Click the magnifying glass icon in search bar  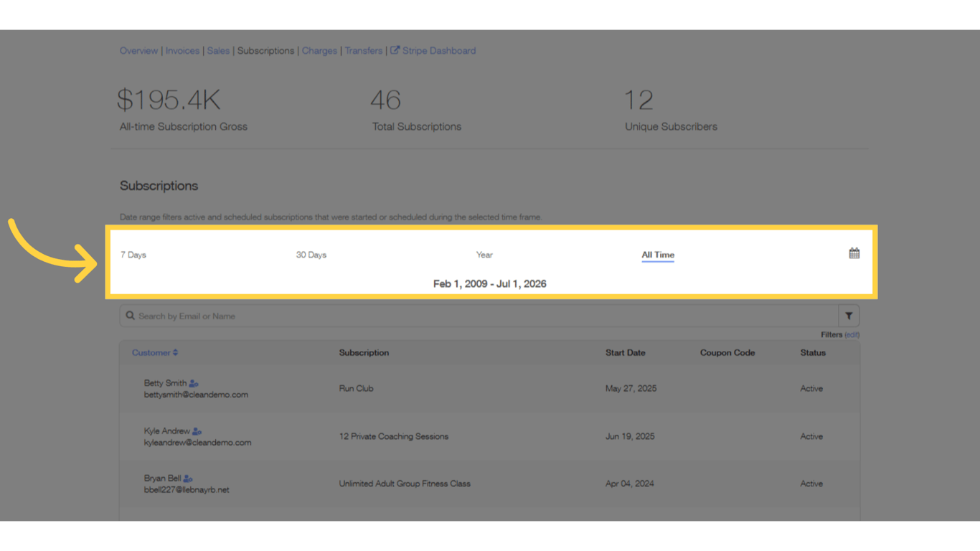130,316
